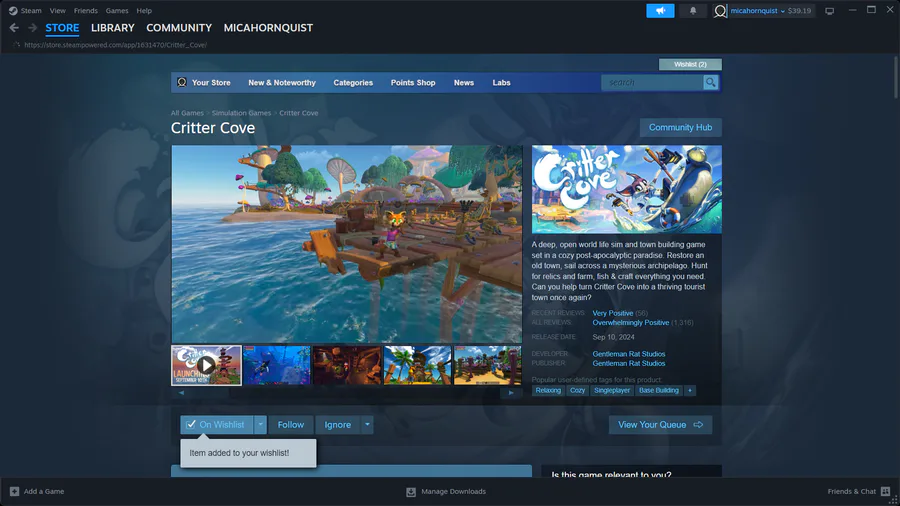
Task: Click the Your Store avatar icon
Action: [181, 82]
